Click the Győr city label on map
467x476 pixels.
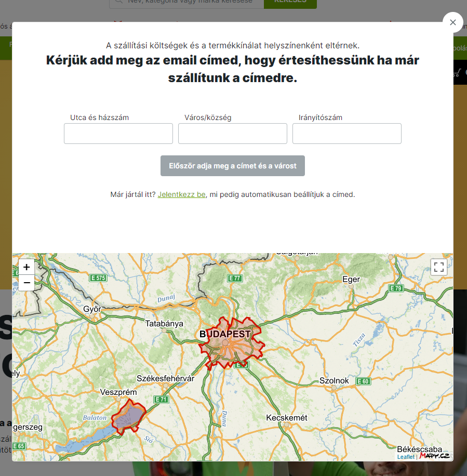point(92,309)
